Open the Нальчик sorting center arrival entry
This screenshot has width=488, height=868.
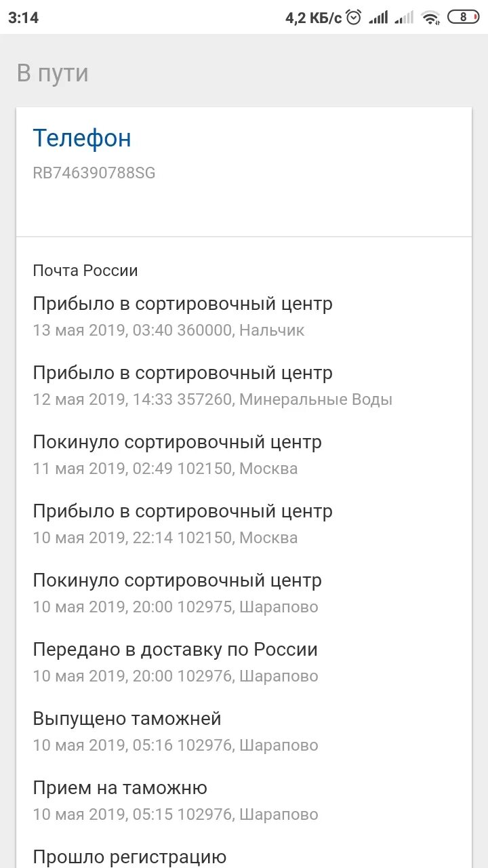pyautogui.click(x=182, y=317)
